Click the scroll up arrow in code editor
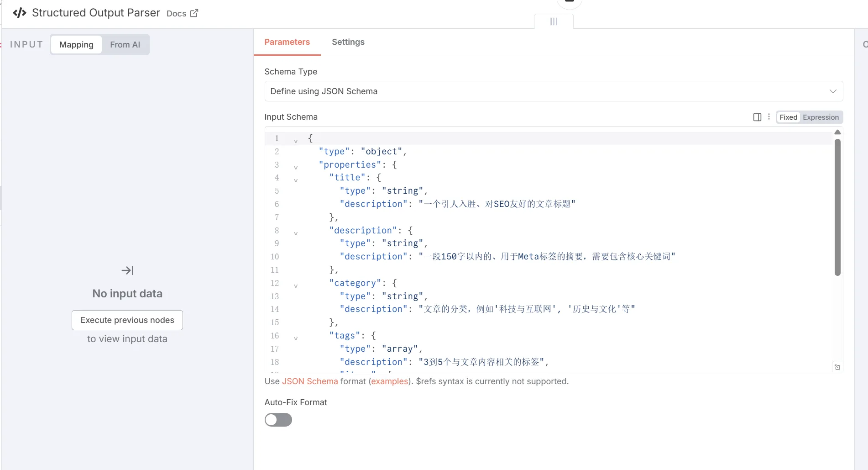This screenshot has height=470, width=868. click(x=837, y=132)
